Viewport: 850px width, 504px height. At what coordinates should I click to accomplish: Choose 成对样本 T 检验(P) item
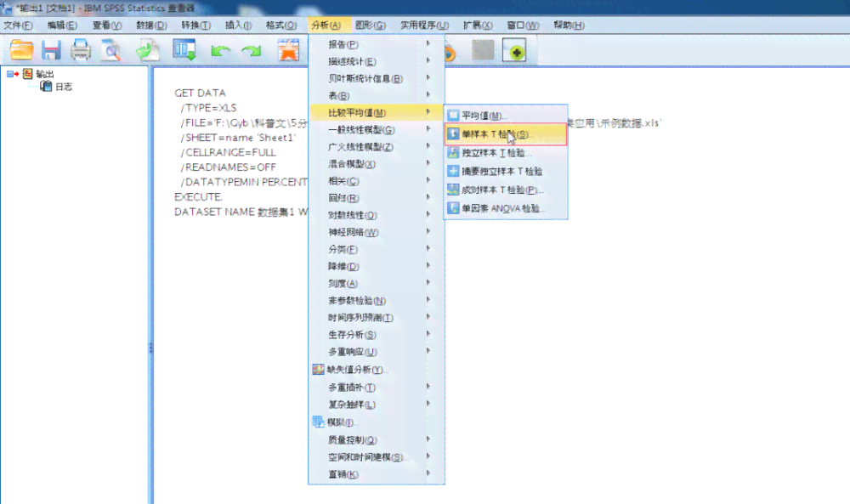point(506,190)
